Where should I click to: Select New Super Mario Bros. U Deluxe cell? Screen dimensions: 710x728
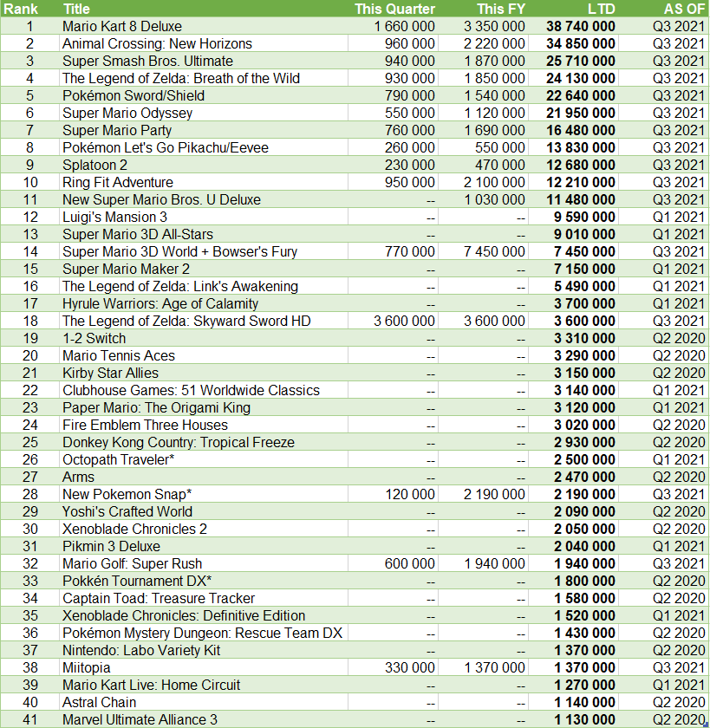[204, 199]
